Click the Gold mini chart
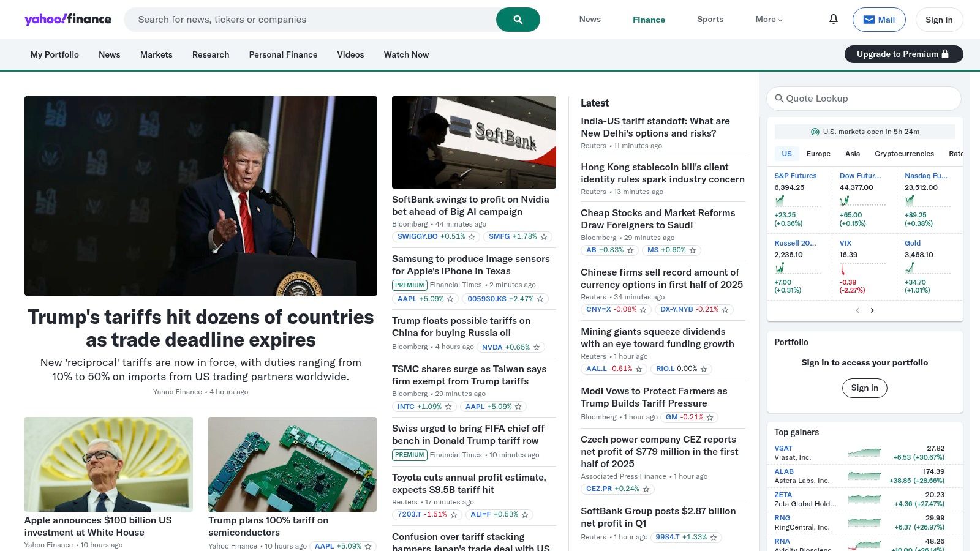This screenshot has height=551, width=980. 927,268
